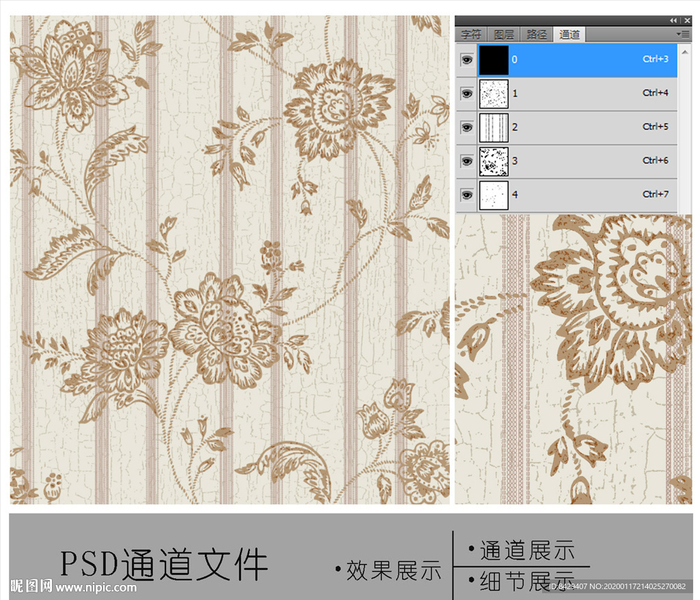Click the Ctrl+5 shortcut text

click(x=656, y=127)
